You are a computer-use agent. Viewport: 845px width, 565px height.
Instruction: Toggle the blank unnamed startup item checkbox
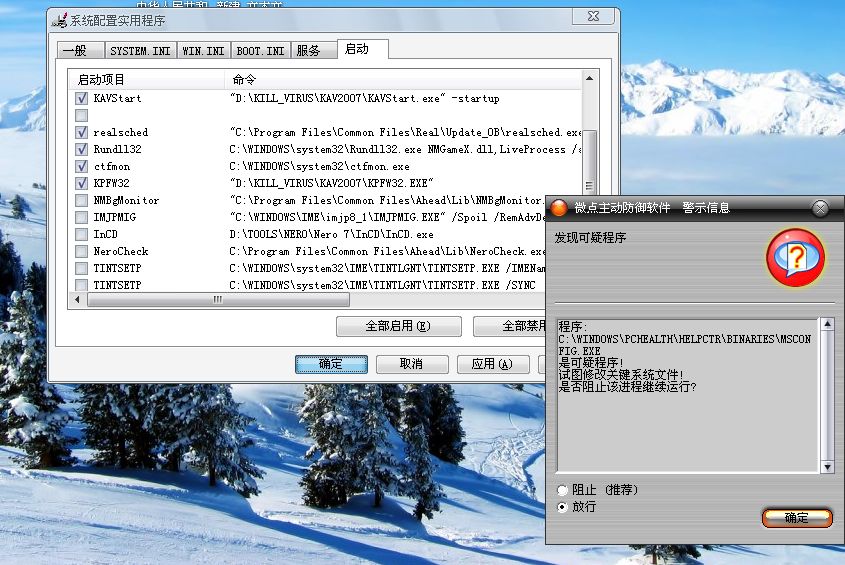point(81,115)
